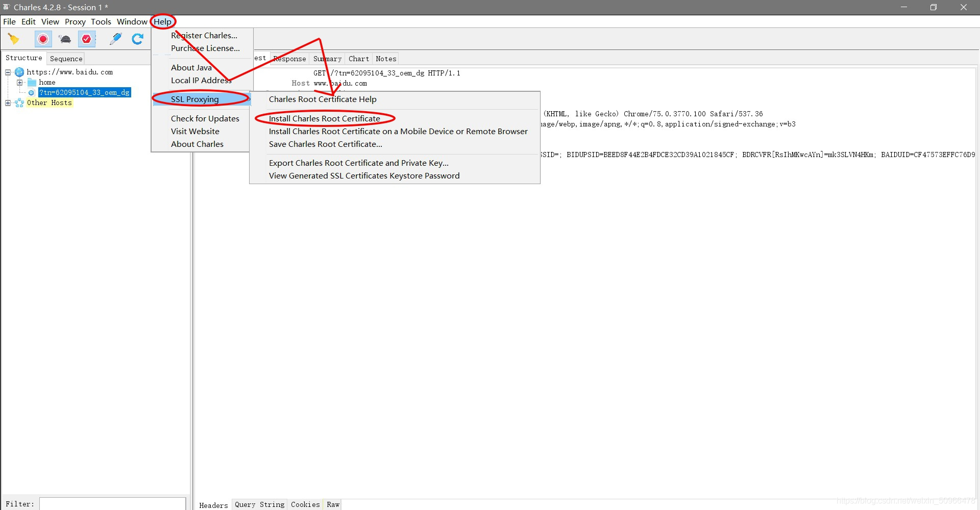Screen dimensions: 980x510
Task: Select the ?tn=62095104_33_oem_dg request row
Action: pos(85,92)
